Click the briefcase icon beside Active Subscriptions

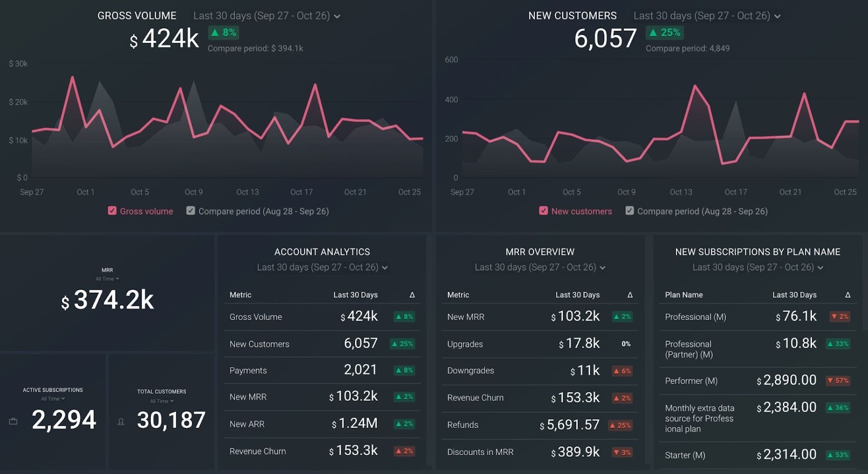coord(14,421)
